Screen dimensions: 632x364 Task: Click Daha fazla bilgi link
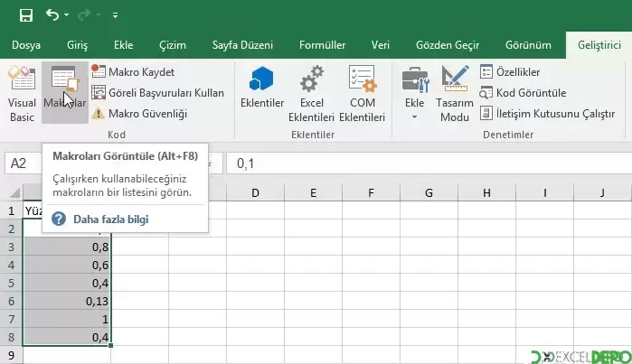pyautogui.click(x=112, y=219)
